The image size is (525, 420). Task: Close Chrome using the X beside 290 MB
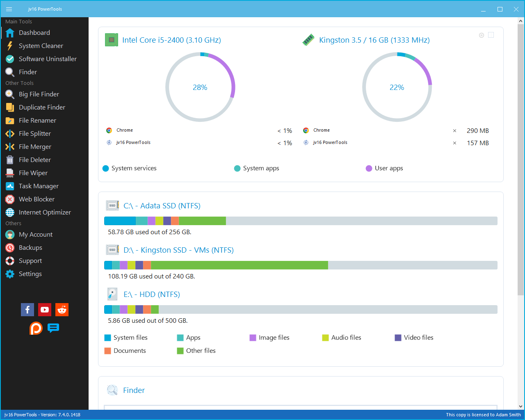click(x=454, y=131)
